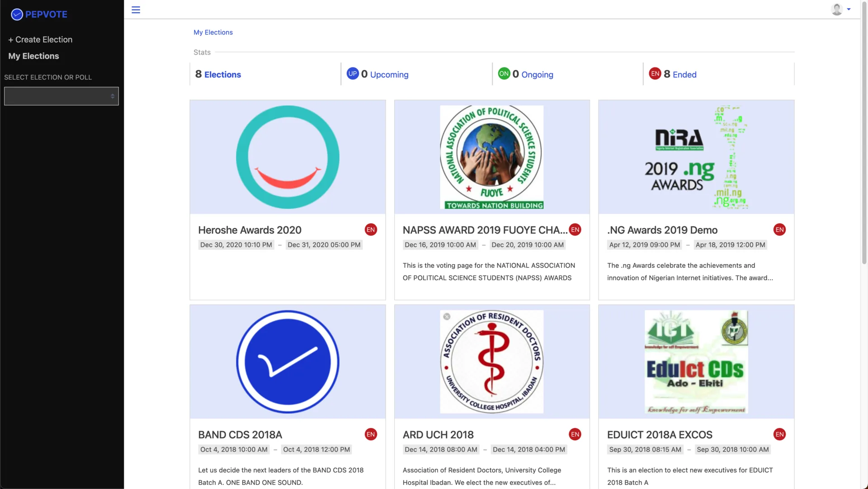This screenshot has width=868, height=489.
Task: Click the Oct 4, 2018 12:00 PM date
Action: point(316,450)
